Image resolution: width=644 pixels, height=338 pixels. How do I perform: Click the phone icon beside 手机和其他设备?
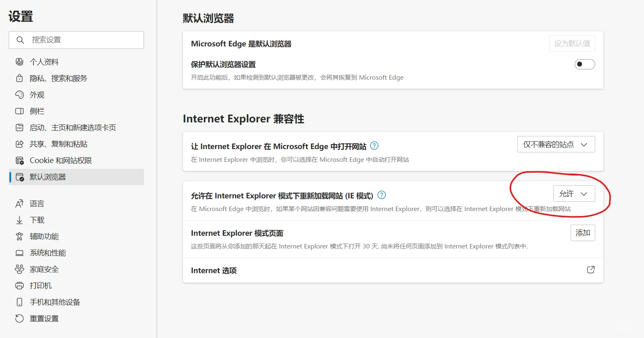(19, 302)
